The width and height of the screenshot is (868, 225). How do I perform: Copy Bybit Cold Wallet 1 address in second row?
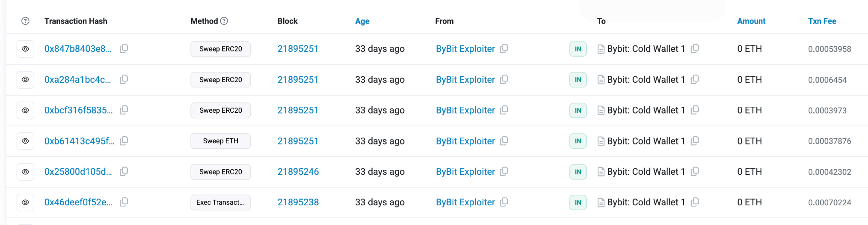695,79
